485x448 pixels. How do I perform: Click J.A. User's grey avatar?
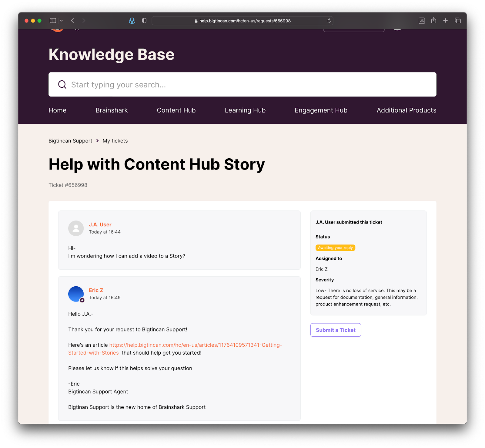(x=76, y=228)
